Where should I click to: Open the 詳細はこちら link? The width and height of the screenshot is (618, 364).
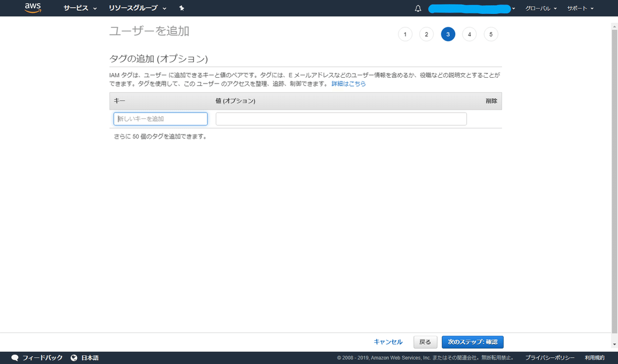click(349, 83)
